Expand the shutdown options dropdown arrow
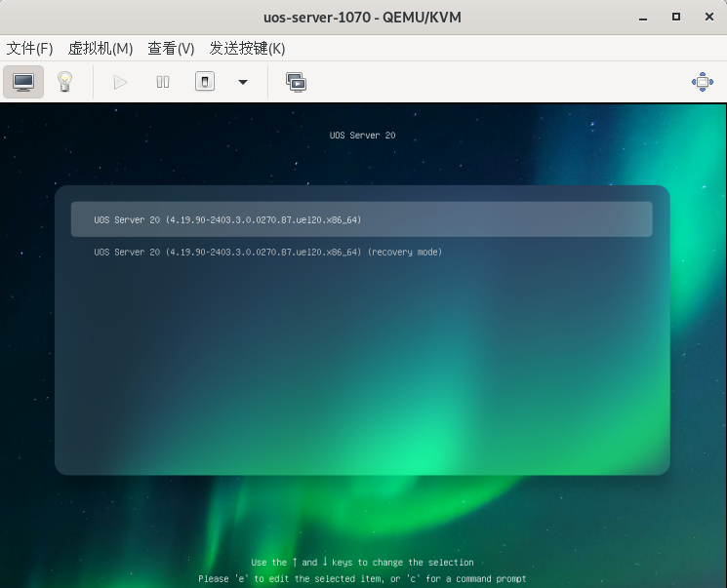Image resolution: width=727 pixels, height=588 pixels. 243,83
